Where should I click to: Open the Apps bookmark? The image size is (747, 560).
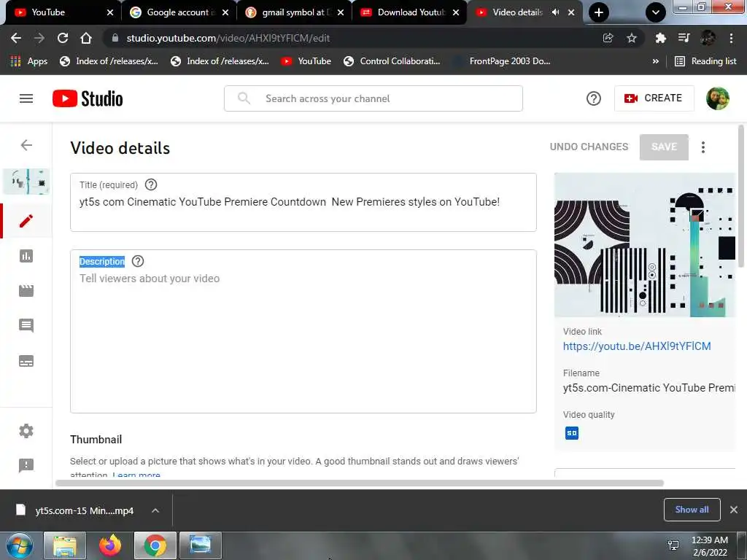point(29,61)
